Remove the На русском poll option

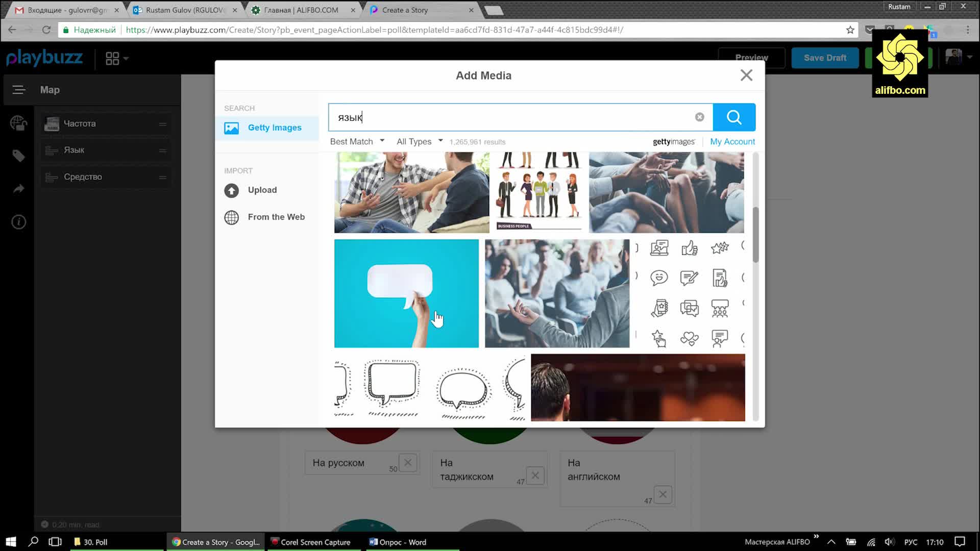tap(408, 463)
